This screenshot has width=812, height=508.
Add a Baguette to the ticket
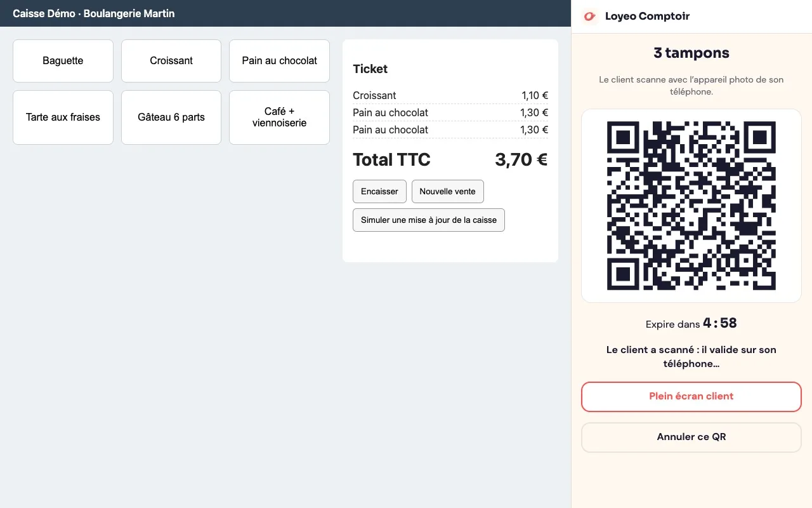63,61
